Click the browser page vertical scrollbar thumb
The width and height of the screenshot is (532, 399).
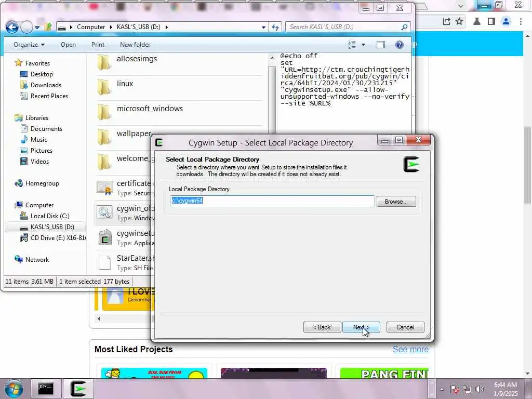[528, 165]
